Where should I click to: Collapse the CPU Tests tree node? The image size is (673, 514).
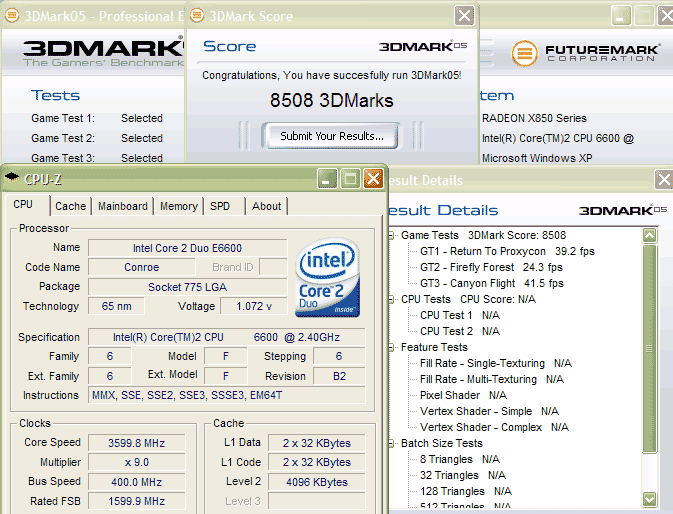pos(391,299)
